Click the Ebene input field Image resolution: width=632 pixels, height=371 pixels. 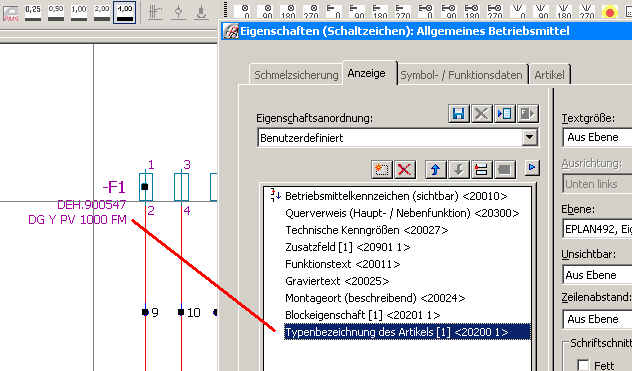point(597,229)
